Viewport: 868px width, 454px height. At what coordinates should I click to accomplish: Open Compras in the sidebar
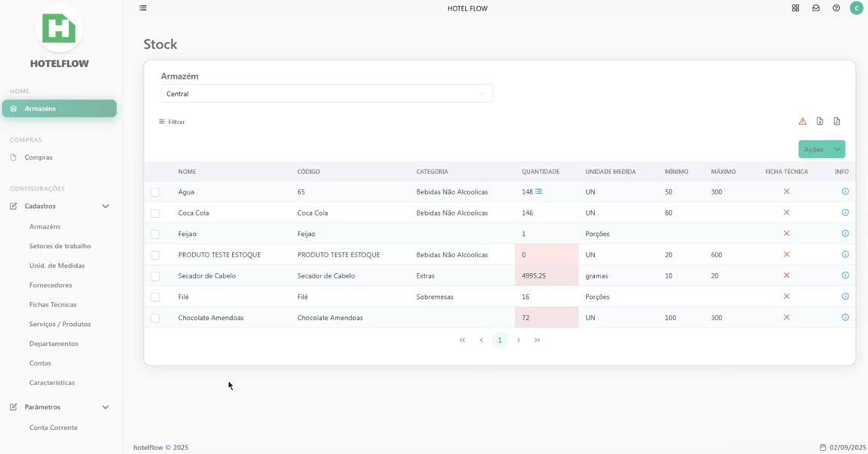39,157
